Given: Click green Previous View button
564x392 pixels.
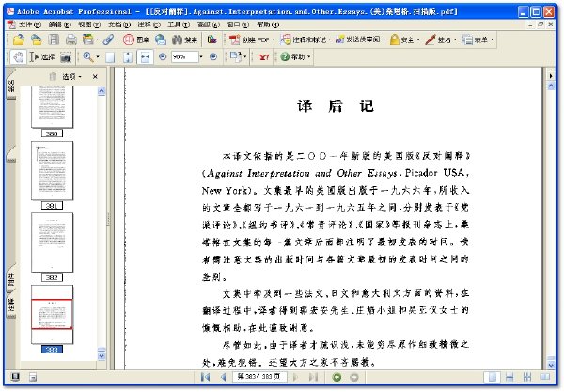Looking at the screenshot, I should click(337, 377).
